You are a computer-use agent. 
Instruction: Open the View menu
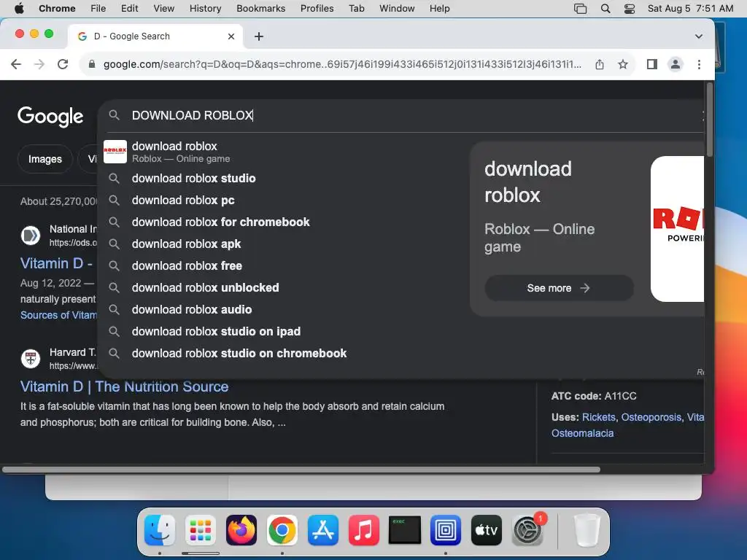[x=164, y=9]
